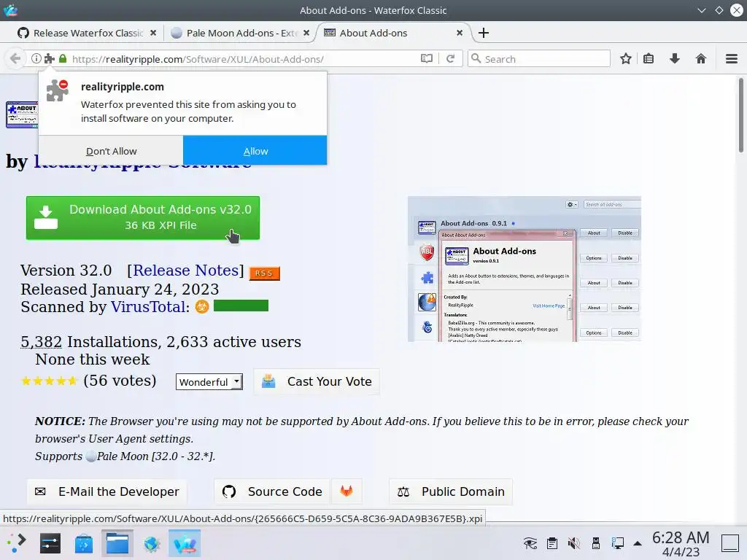This screenshot has width=747, height=560.
Task: Select Waterfox in the taskbar
Action: [185, 543]
